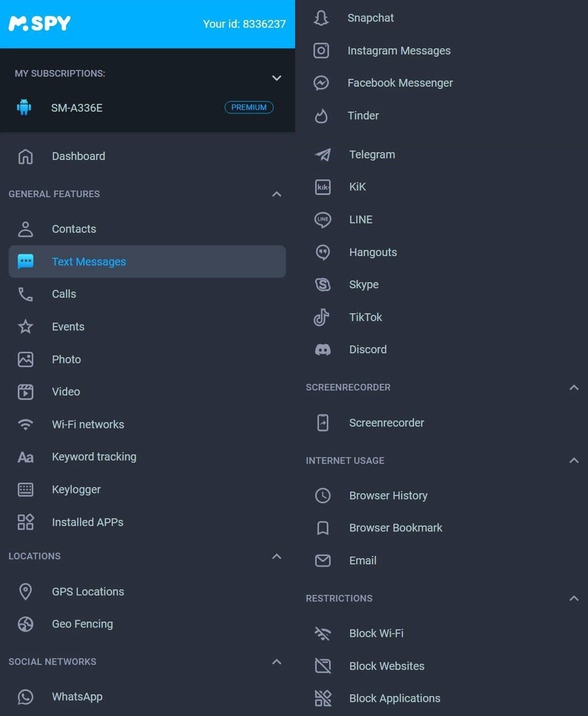Select the SM-A336E device name
This screenshot has width=588, height=716.
pos(77,108)
